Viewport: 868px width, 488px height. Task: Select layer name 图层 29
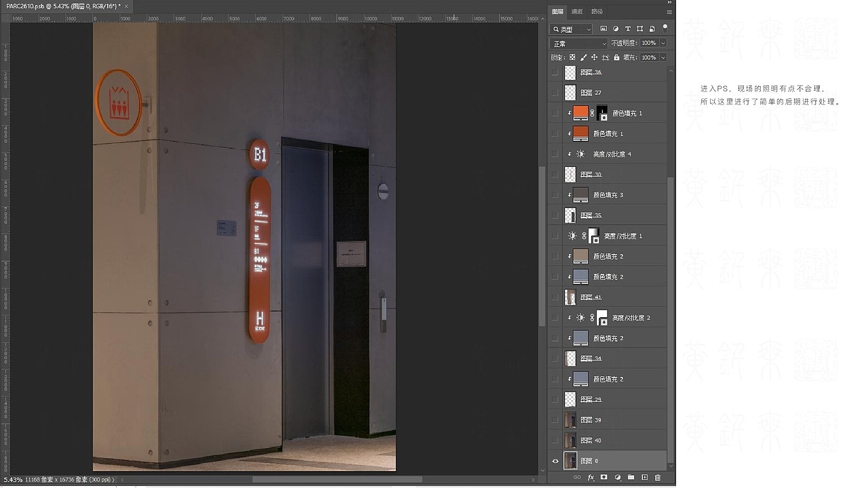[x=591, y=399]
